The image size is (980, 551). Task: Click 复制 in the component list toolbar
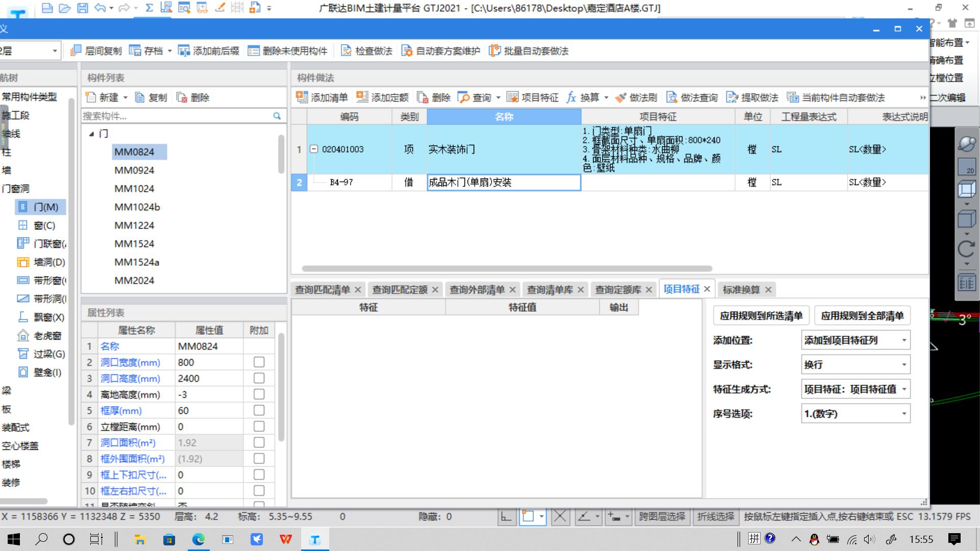tap(151, 97)
